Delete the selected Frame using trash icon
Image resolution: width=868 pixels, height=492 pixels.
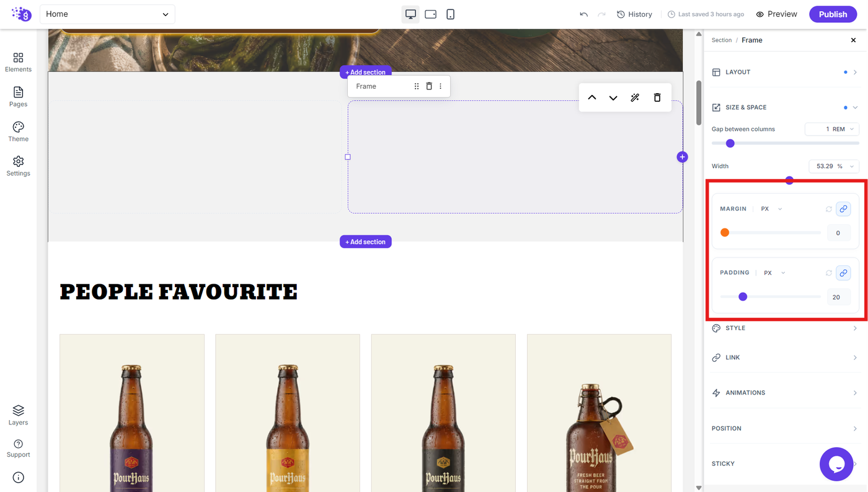pos(429,86)
